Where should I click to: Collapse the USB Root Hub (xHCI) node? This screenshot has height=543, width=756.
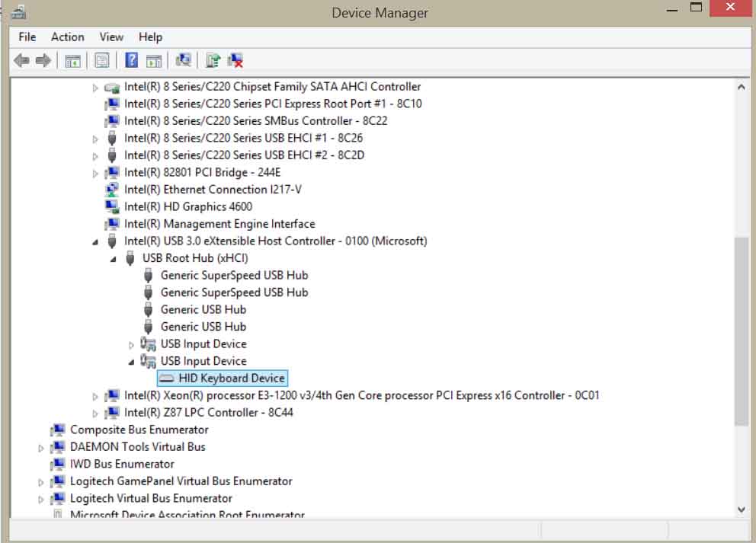tap(114, 259)
